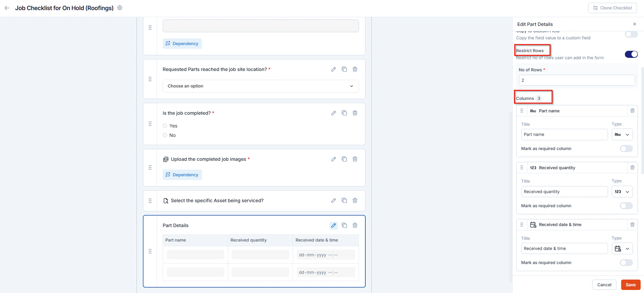
Task: Grab drag handle of Received quantity column
Action: coord(522,168)
